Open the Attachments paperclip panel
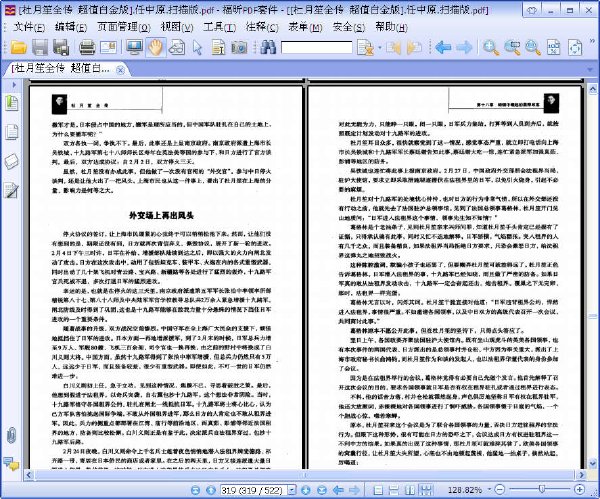Viewport: 600px width, 499px height. pyautogui.click(x=11, y=435)
